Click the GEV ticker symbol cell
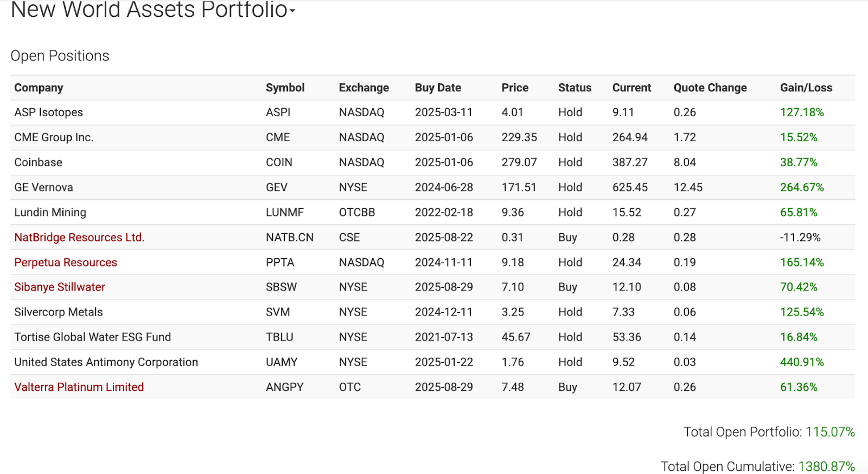Viewport: 868px width, 474px height. coord(277,187)
